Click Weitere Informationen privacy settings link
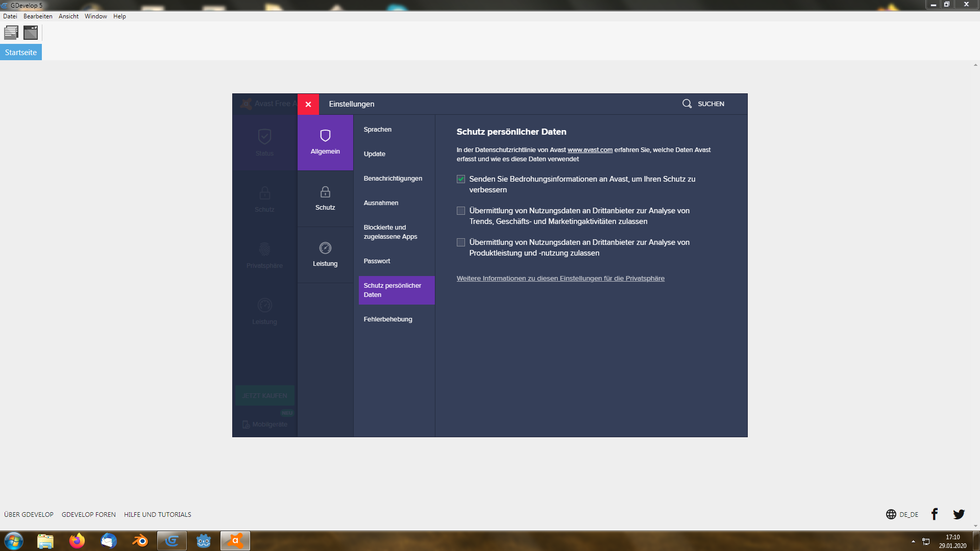980x551 pixels. 560,279
